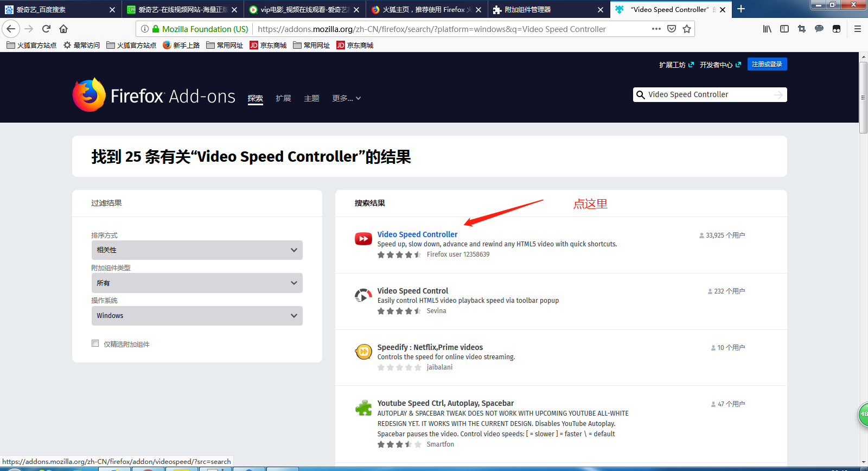This screenshot has height=471, width=868.
Task: Open the 新手上路 Firefox bookmark
Action: (x=181, y=45)
